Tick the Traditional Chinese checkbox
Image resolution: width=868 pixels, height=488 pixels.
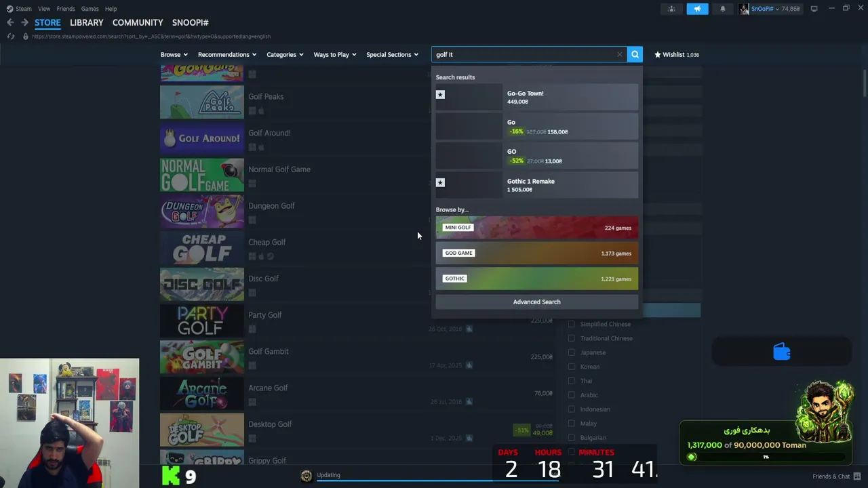click(x=571, y=338)
